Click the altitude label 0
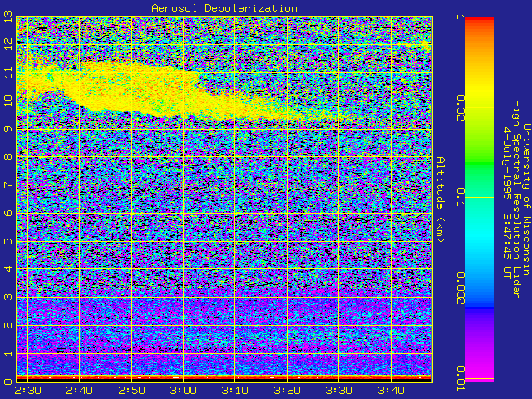Image resolution: width=532 pixels, height=399 pixels. coord(8,382)
